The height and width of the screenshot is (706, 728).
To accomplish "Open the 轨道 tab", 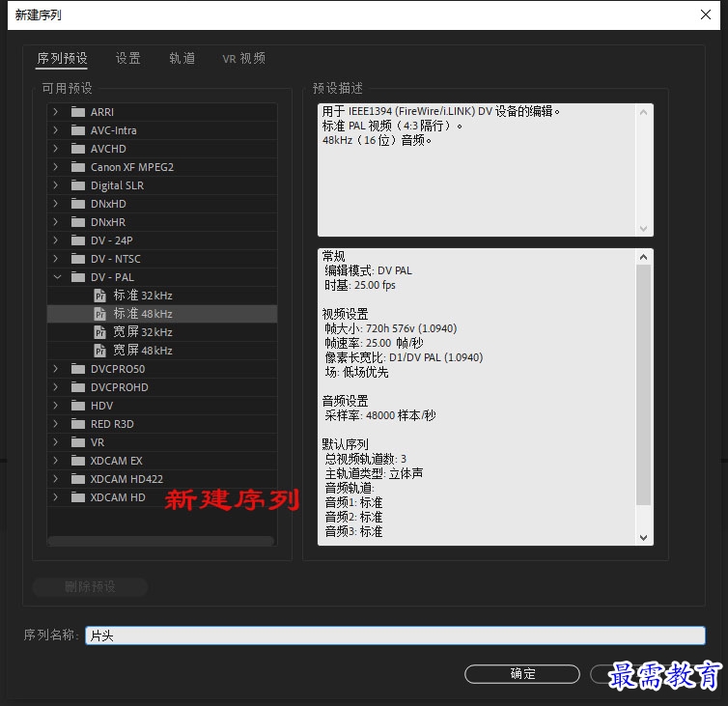I will pyautogui.click(x=182, y=59).
